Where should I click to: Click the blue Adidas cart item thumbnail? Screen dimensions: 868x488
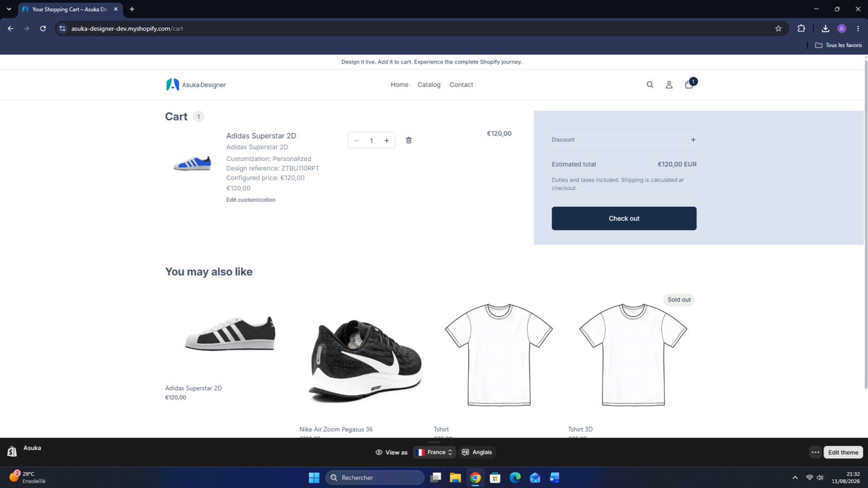192,163
